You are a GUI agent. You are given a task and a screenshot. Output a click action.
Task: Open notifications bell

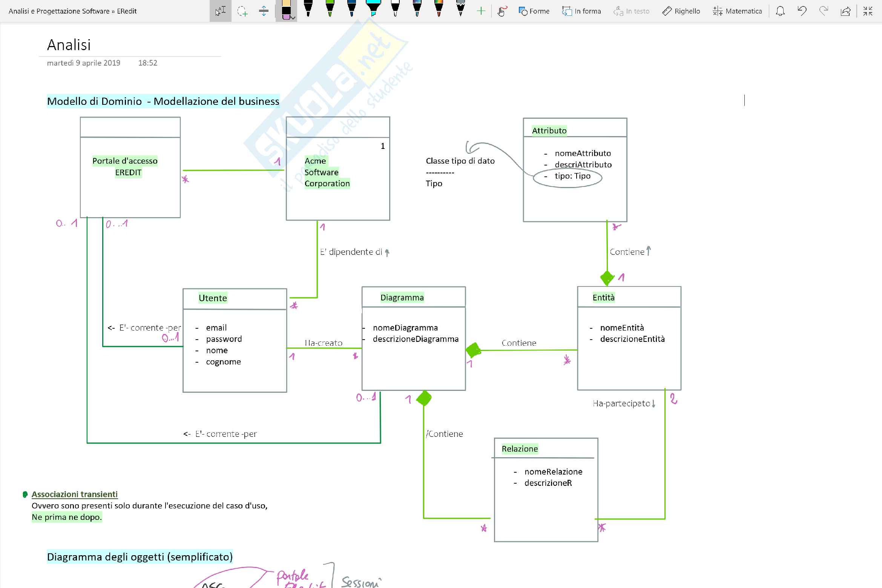780,11
